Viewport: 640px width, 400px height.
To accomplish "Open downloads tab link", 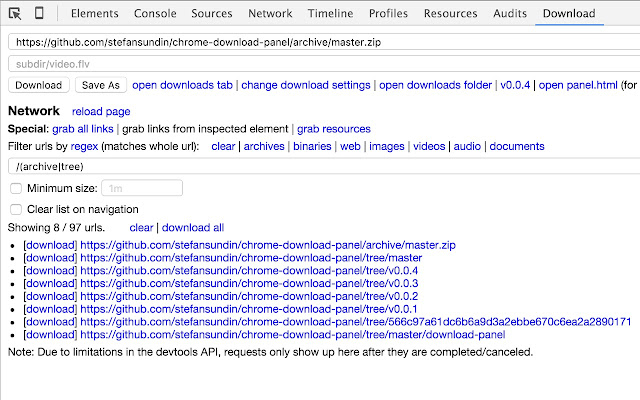I will (182, 85).
